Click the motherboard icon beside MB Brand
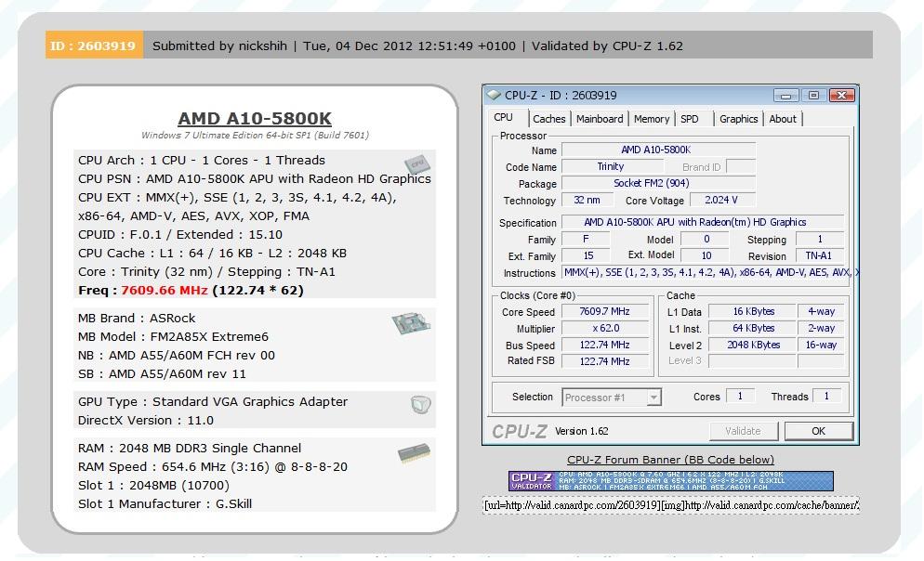 pos(411,323)
